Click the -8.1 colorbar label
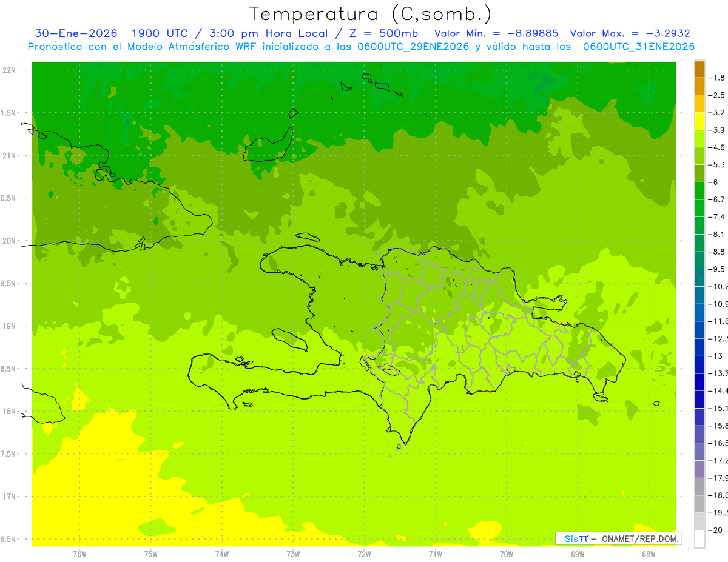Viewport: 728px width, 562px height. pos(718,235)
